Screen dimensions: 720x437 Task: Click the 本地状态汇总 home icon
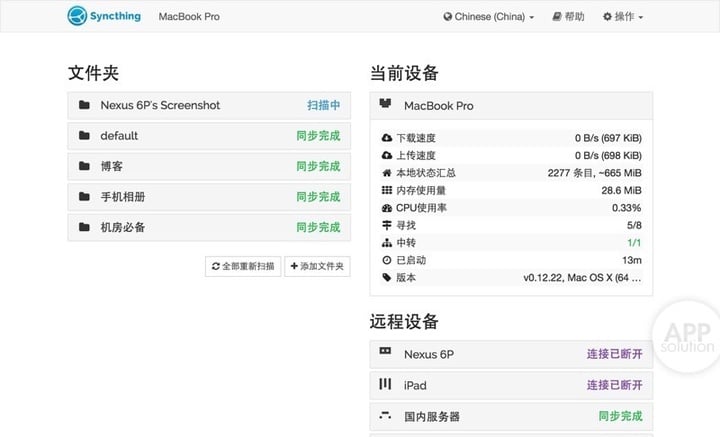pyautogui.click(x=387, y=173)
